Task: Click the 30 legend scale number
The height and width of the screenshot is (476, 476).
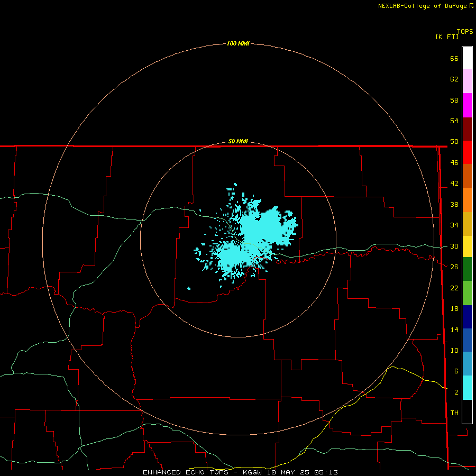Action: click(x=454, y=246)
